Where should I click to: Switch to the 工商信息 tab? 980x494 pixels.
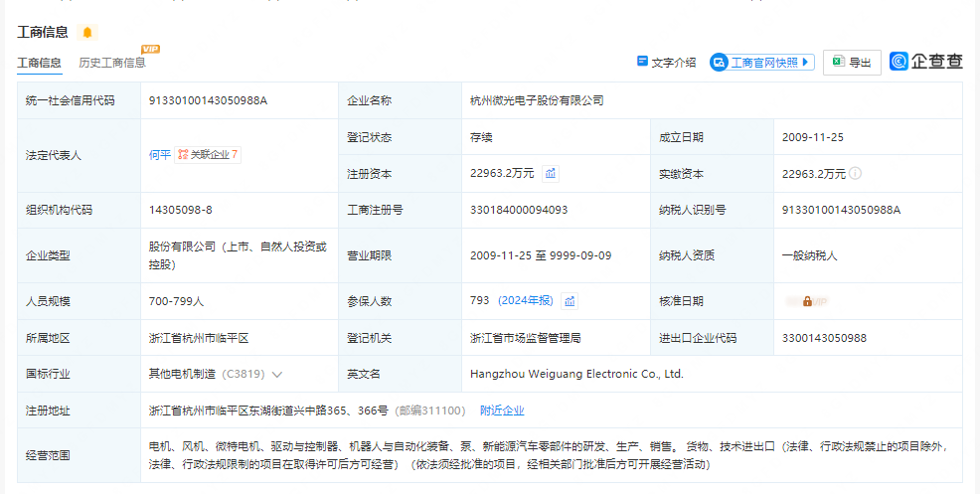click(x=39, y=63)
